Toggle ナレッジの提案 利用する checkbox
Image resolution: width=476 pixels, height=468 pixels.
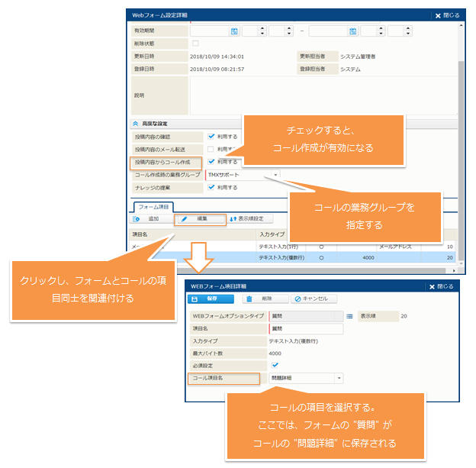[211, 187]
